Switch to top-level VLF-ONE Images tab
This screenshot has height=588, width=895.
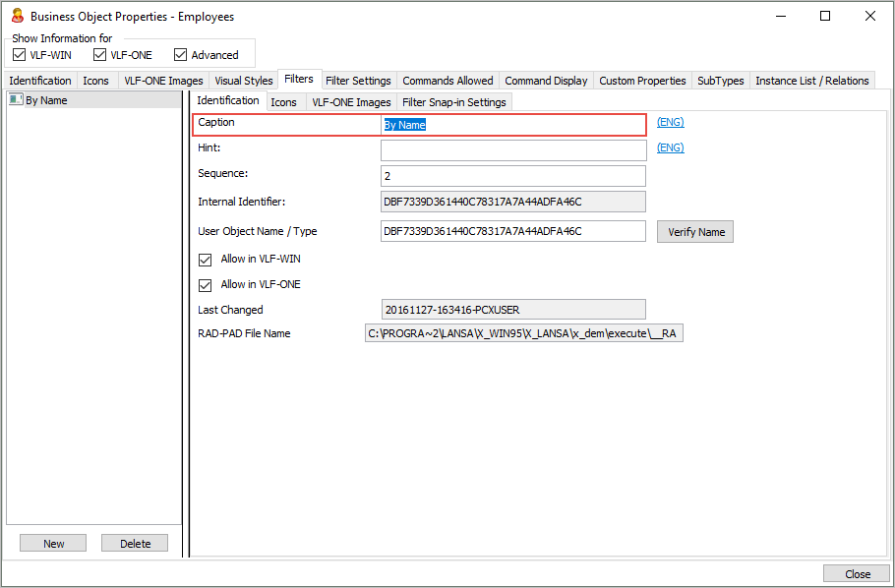tap(163, 81)
